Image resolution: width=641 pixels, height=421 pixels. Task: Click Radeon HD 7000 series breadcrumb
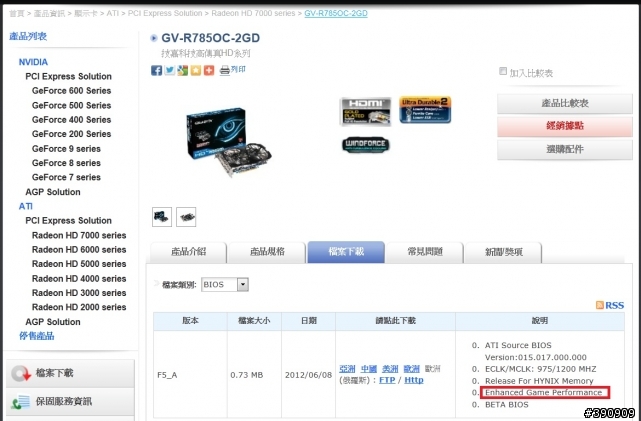tap(253, 13)
